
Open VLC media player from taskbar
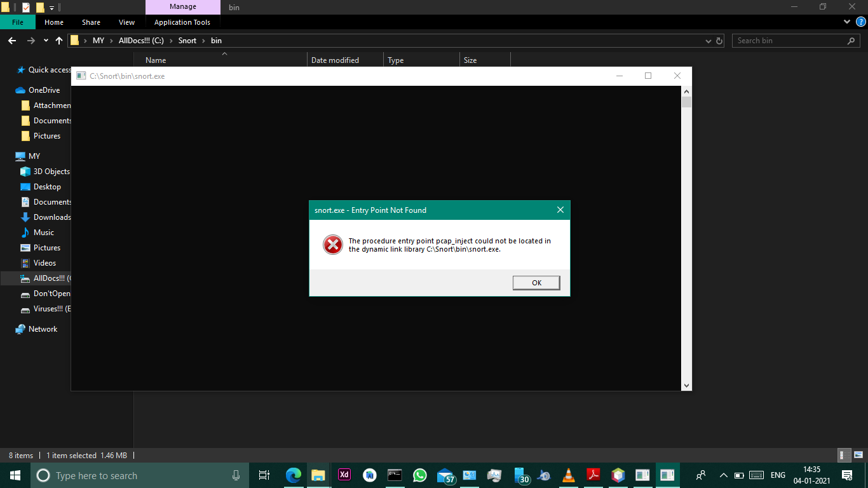click(569, 475)
